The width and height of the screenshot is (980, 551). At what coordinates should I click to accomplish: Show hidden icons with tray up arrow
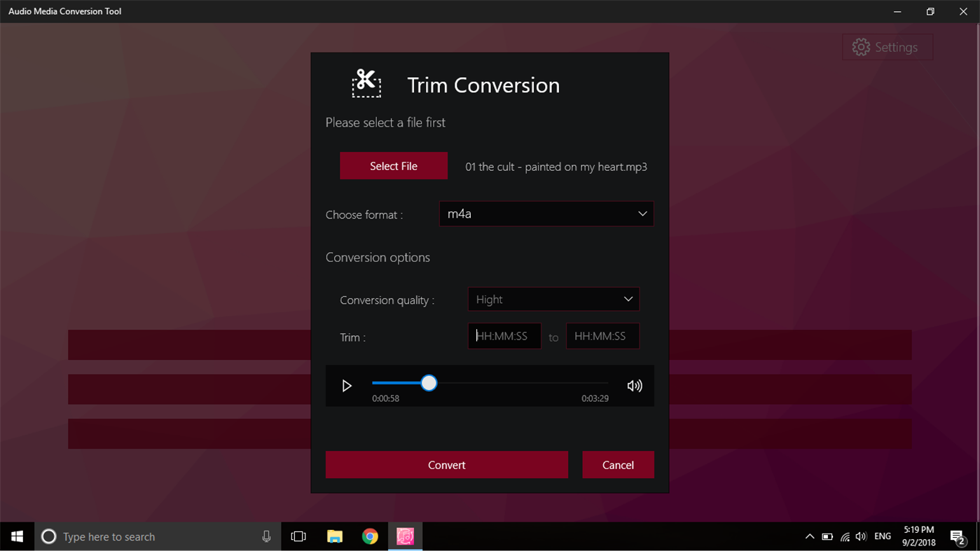(810, 536)
